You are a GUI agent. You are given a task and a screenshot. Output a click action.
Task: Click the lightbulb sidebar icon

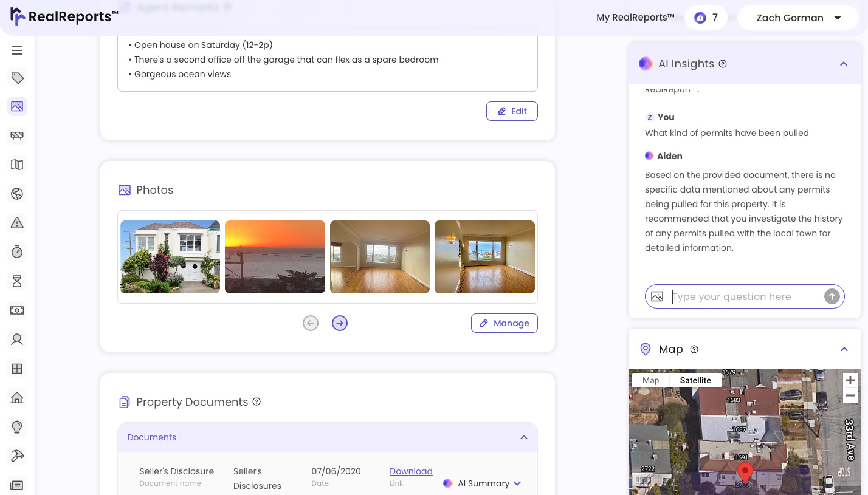click(x=17, y=426)
